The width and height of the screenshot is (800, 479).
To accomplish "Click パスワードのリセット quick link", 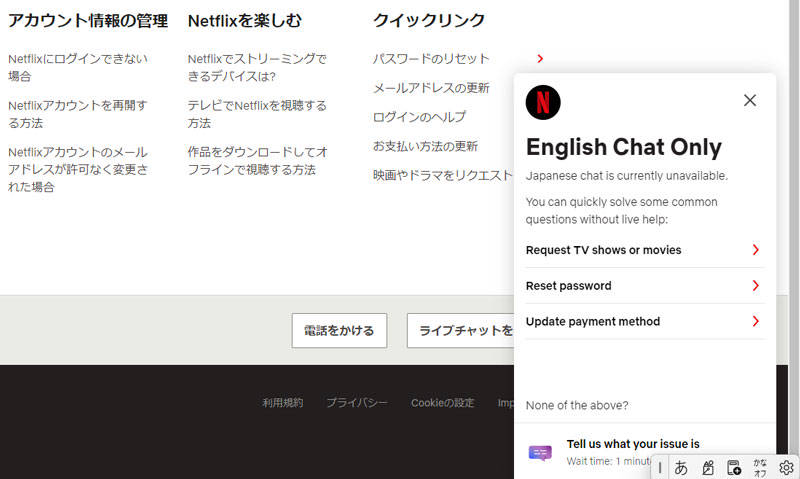I will click(431, 59).
